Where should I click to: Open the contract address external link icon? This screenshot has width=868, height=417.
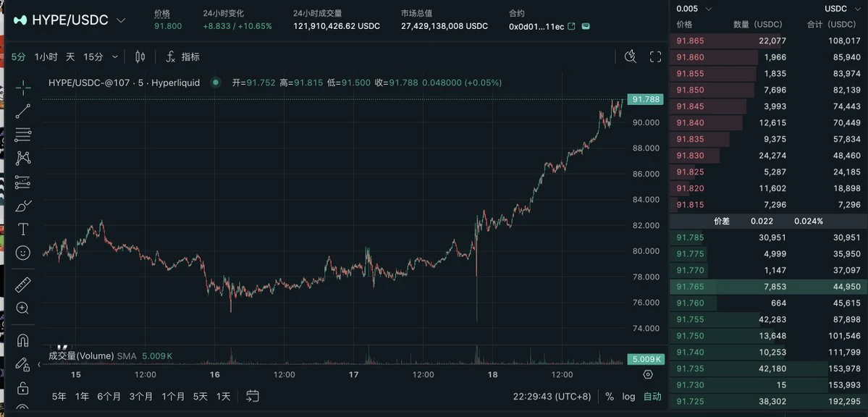[x=572, y=26]
